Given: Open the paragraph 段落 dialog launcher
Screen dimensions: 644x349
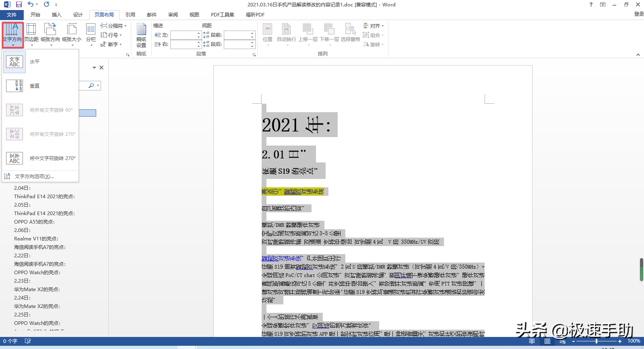Looking at the screenshot, I should [254, 55].
